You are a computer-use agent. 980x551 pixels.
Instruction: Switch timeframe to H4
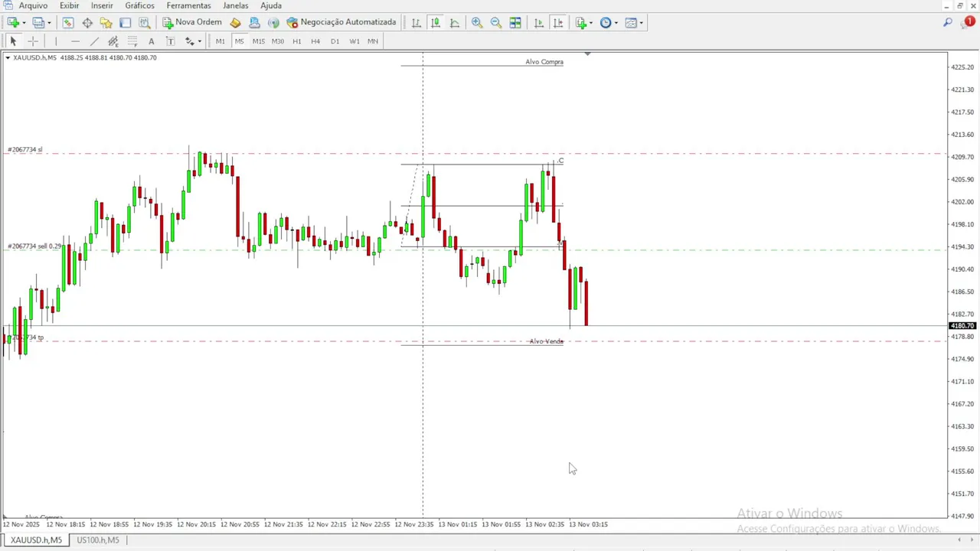315,41
